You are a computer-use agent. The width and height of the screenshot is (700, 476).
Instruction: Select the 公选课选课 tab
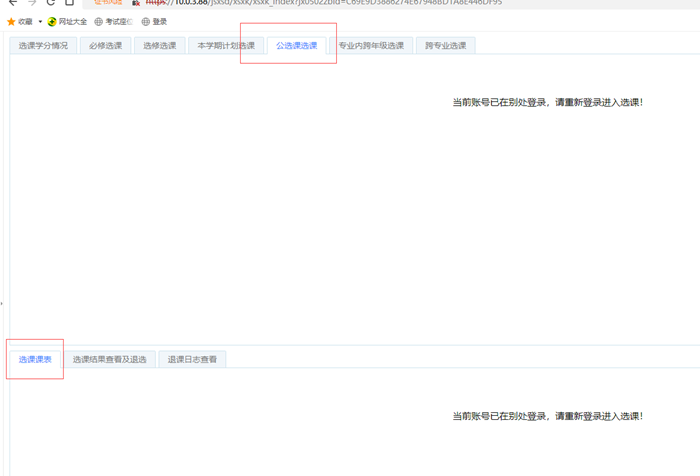296,46
